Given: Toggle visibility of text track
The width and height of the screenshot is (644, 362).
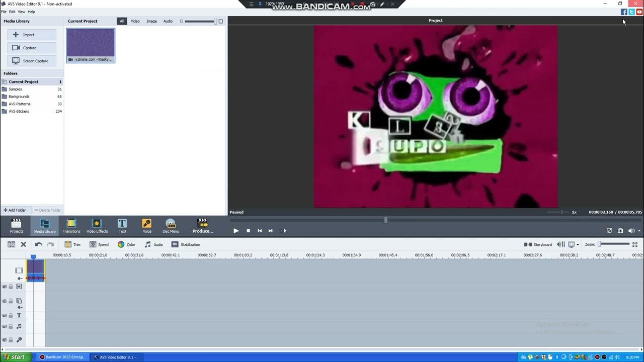Looking at the screenshot, I should click(x=5, y=316).
